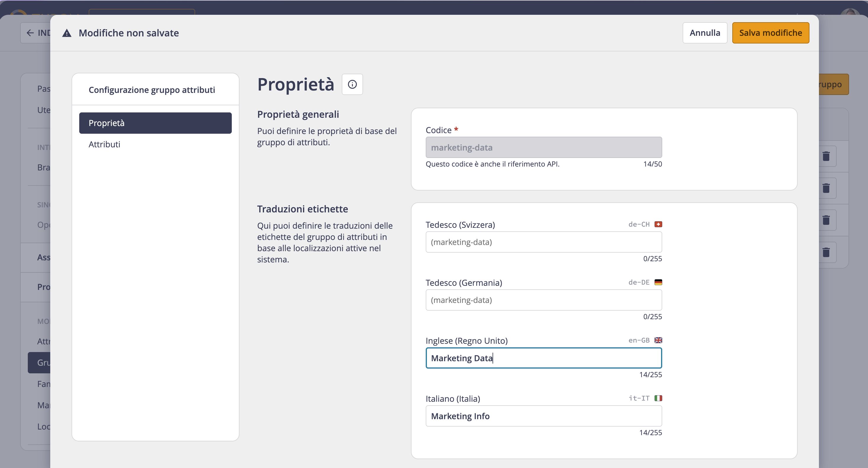Screen dimensions: 868x468
Task: Click the info icon next to Proprietà heading
Action: (352, 84)
